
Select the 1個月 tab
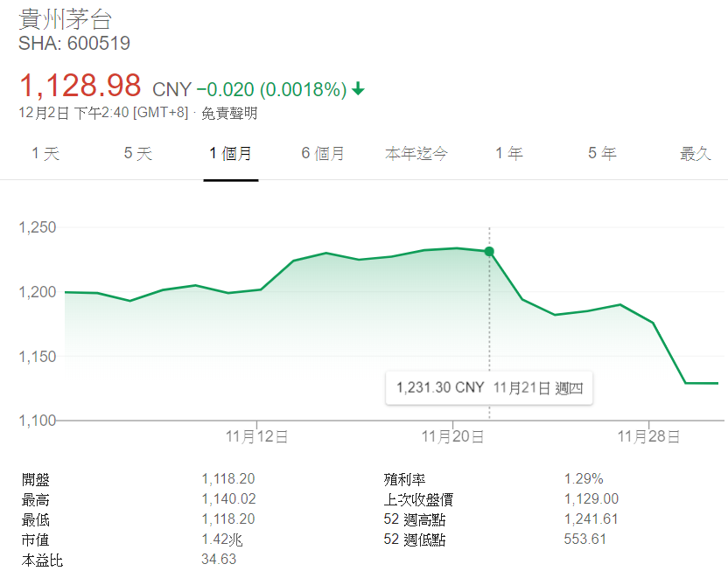[x=230, y=154]
